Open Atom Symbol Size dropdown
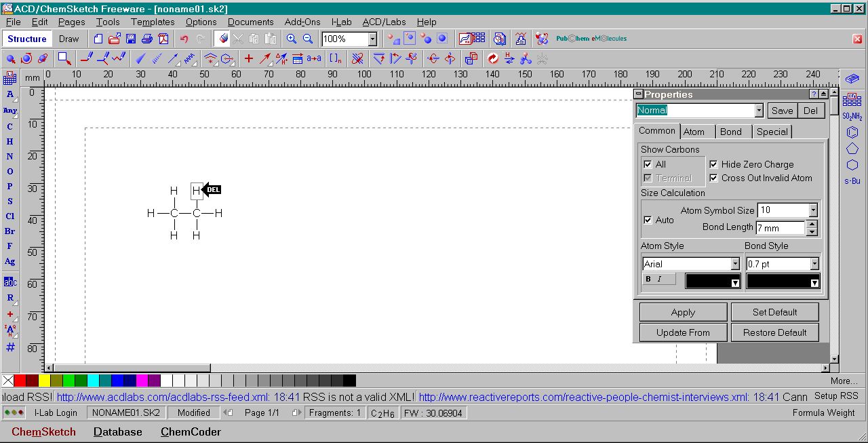The image size is (868, 443). coord(813,210)
